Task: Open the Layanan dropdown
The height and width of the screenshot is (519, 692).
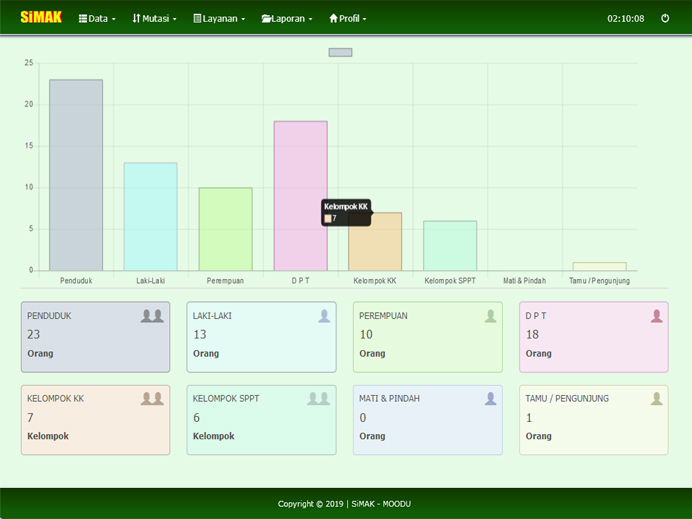Action: coord(219,18)
